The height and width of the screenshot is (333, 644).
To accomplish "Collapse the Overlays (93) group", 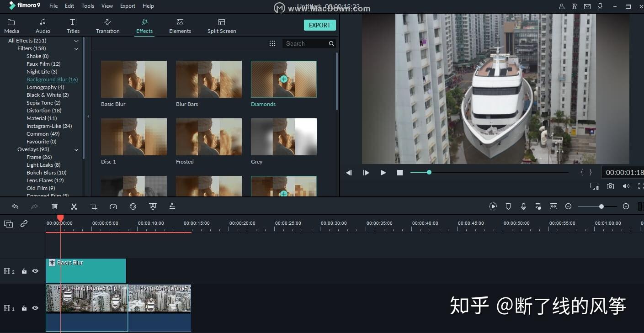I will [76, 149].
